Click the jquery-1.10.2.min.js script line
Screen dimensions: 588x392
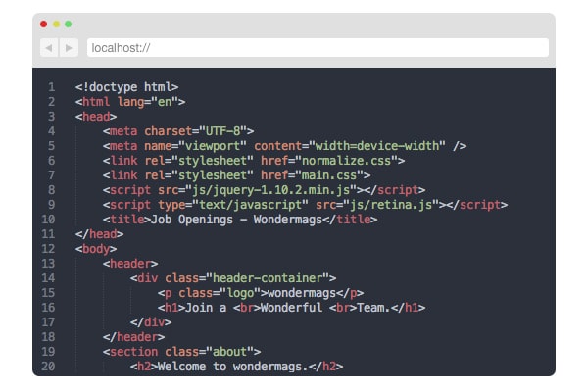(264, 190)
